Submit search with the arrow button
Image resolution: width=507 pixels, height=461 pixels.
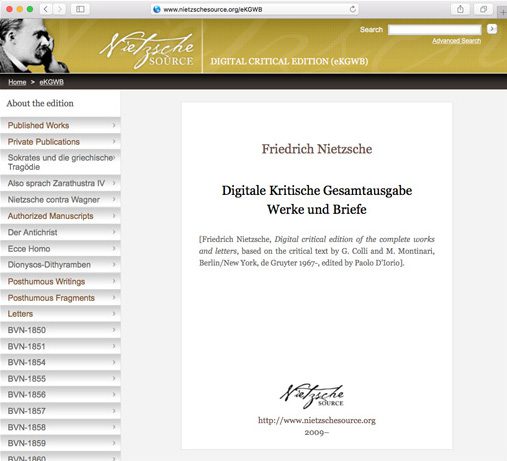click(x=492, y=29)
